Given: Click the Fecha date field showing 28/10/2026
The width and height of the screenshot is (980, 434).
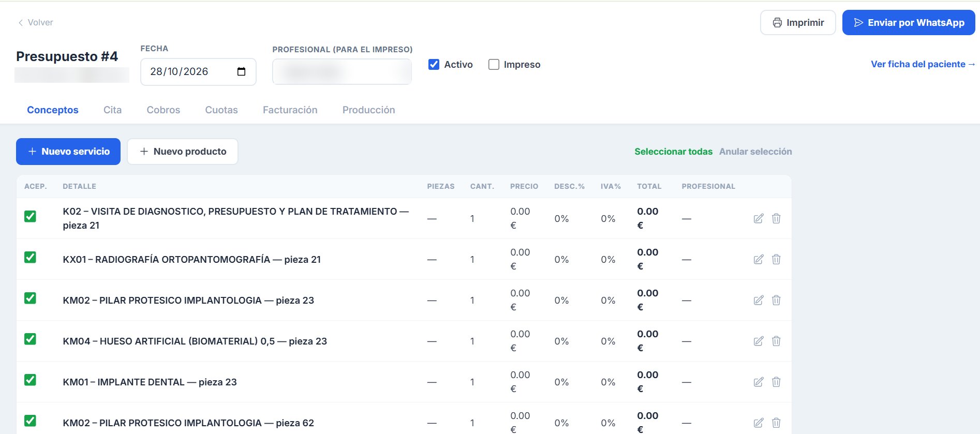Looking at the screenshot, I should click(198, 71).
